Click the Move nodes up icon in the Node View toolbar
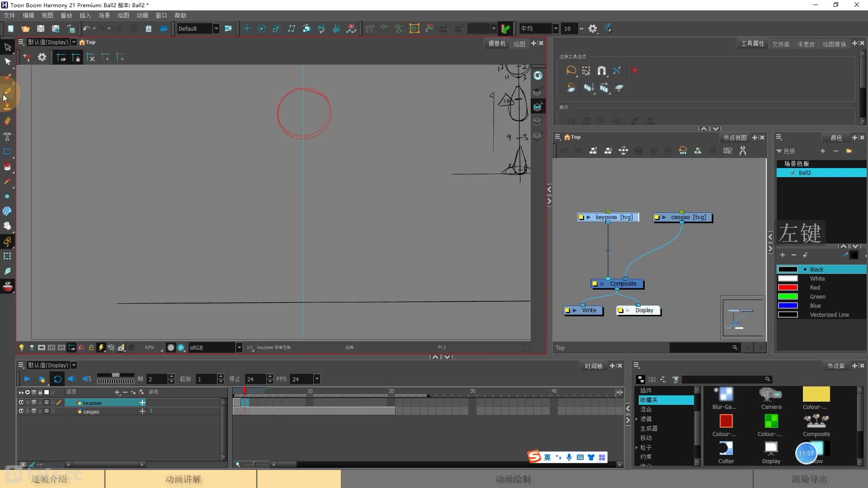The image size is (868, 488). click(593, 150)
